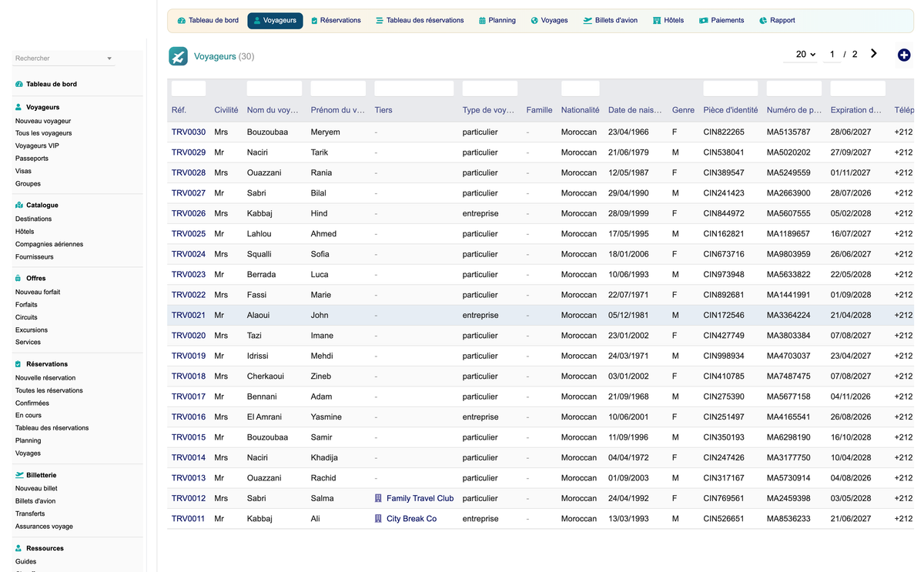
Task: Open traveler TRV0030
Action: tap(189, 132)
